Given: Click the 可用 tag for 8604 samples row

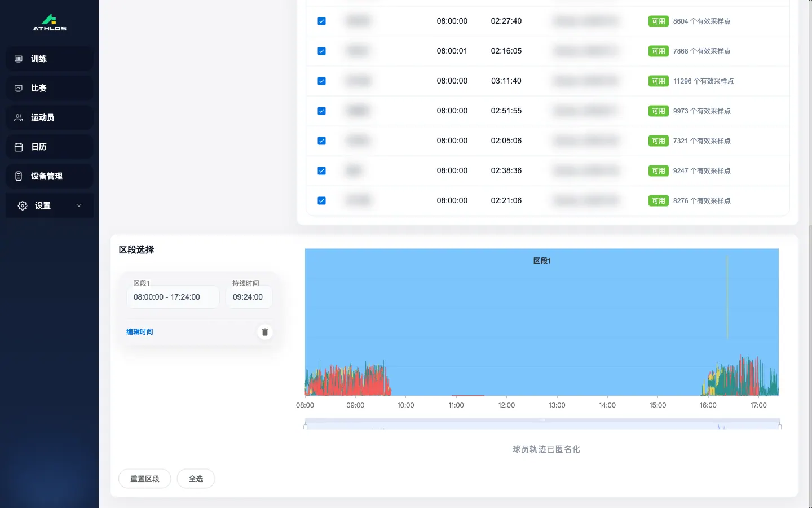Looking at the screenshot, I should point(658,21).
